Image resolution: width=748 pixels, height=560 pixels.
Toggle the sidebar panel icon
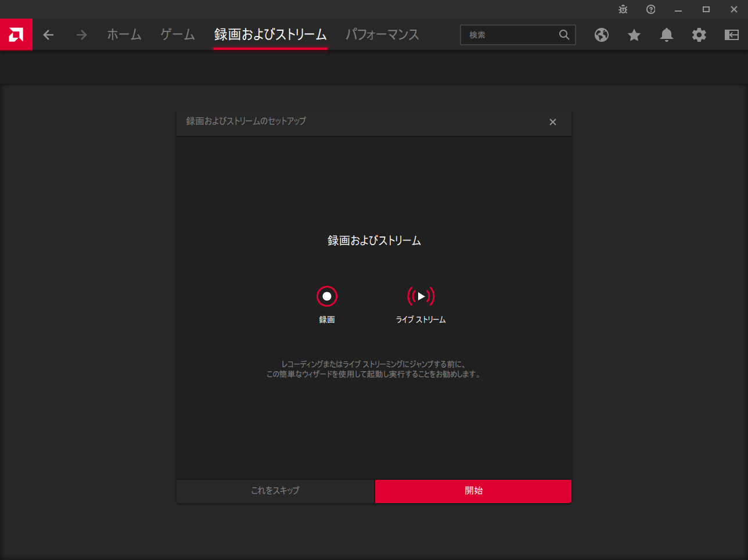[x=732, y=35]
